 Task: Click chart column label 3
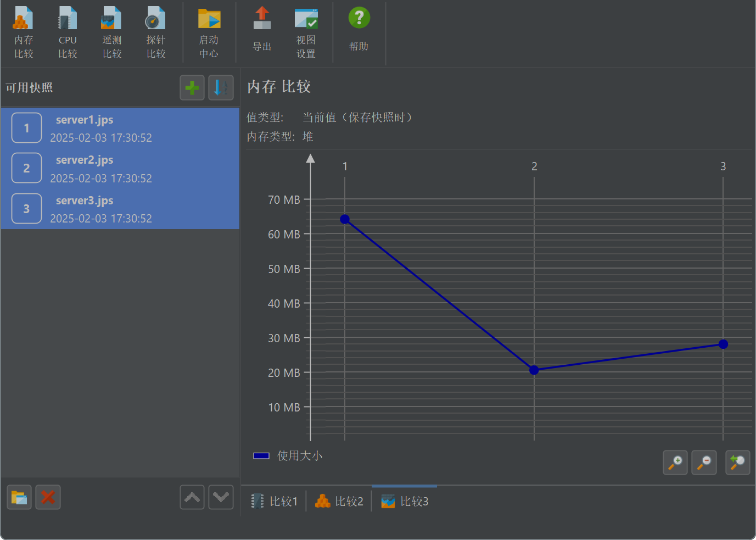pos(723,166)
